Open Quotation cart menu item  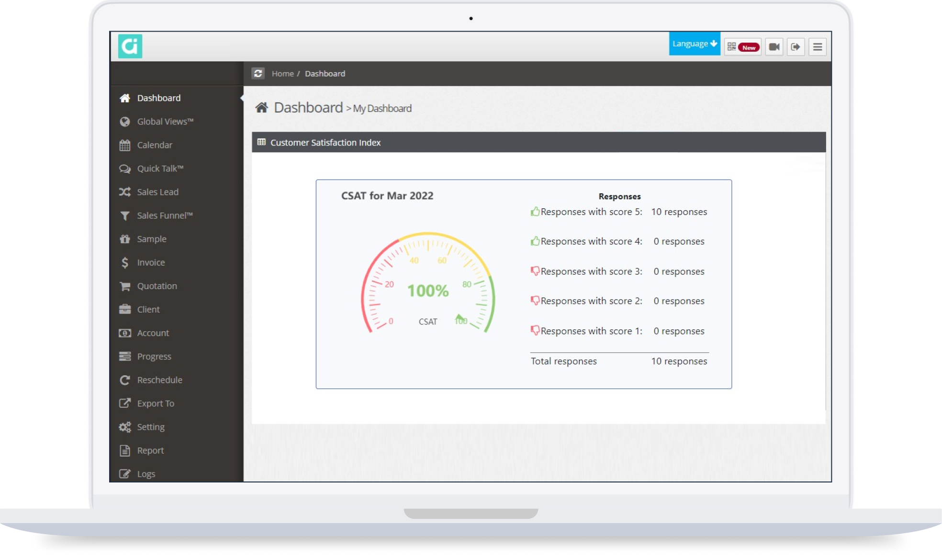tap(157, 286)
